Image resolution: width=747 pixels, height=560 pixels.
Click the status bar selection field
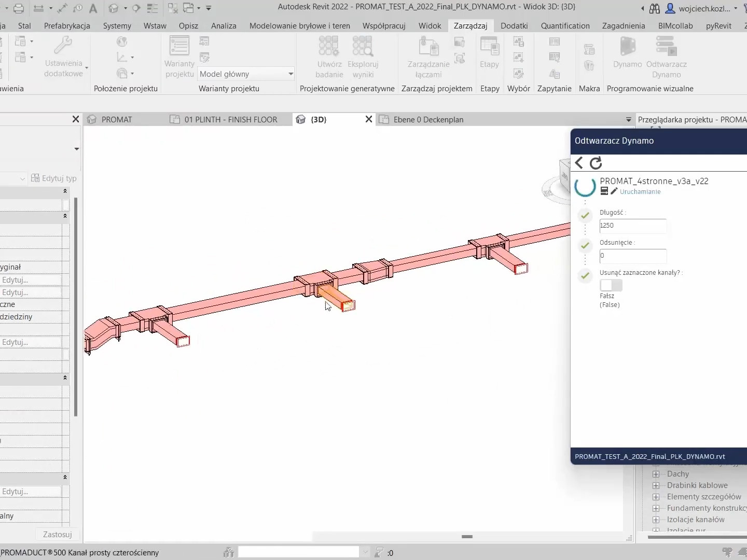click(x=298, y=552)
